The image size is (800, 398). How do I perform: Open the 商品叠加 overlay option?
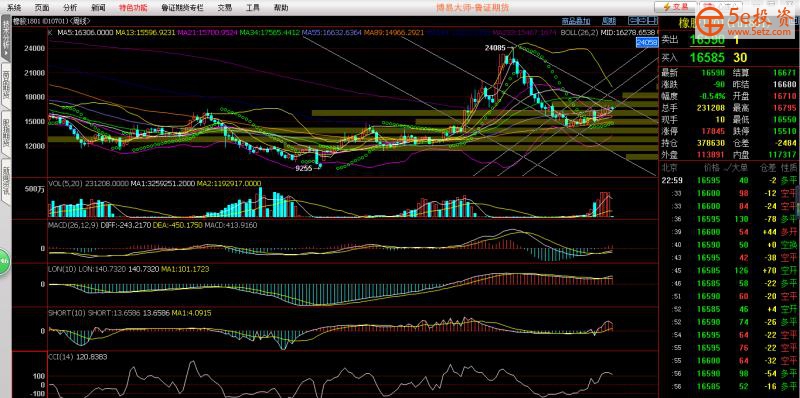tap(576, 21)
